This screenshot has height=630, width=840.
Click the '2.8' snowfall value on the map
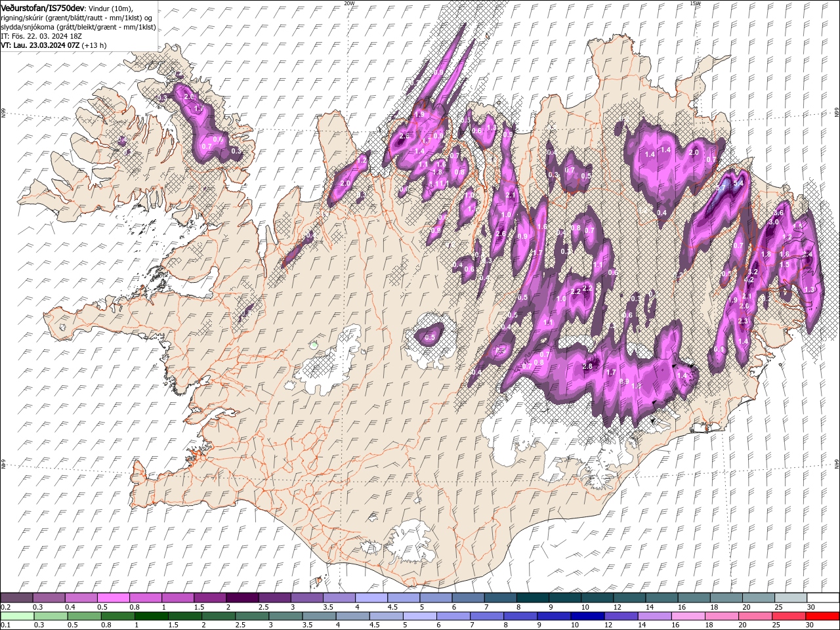[x=587, y=366]
